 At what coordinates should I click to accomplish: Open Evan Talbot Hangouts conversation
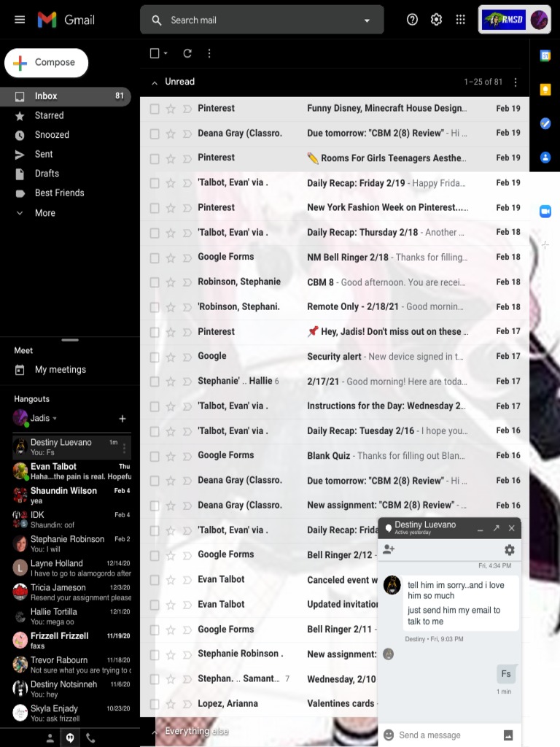(71, 471)
